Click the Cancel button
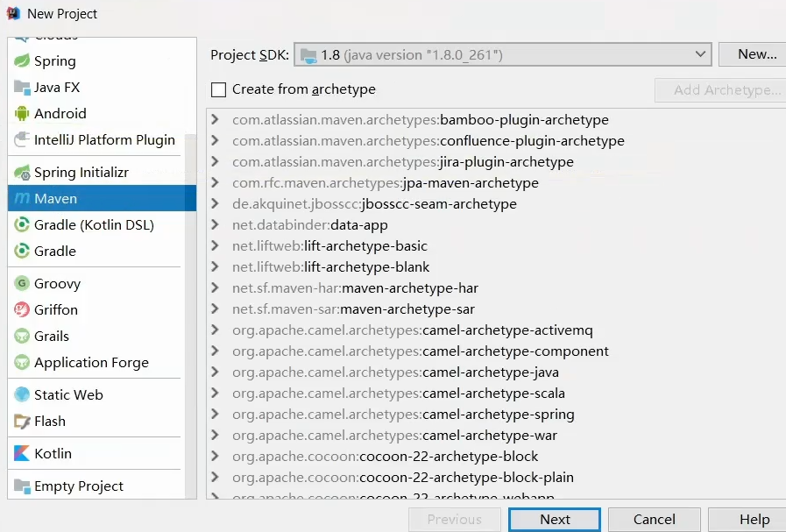 coord(655,520)
